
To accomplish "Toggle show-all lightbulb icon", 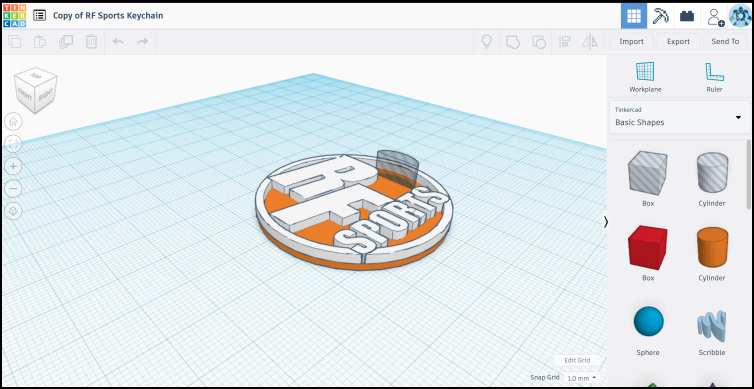I will point(487,42).
